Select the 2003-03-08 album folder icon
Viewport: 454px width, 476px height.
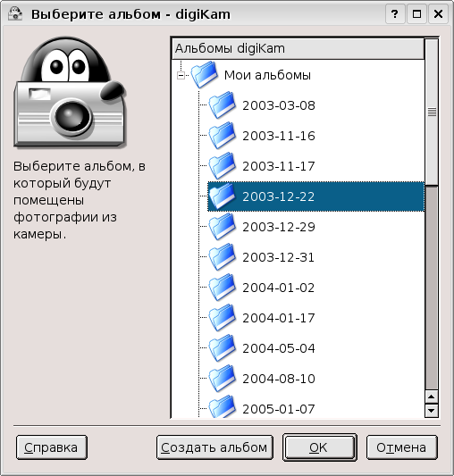point(223,105)
